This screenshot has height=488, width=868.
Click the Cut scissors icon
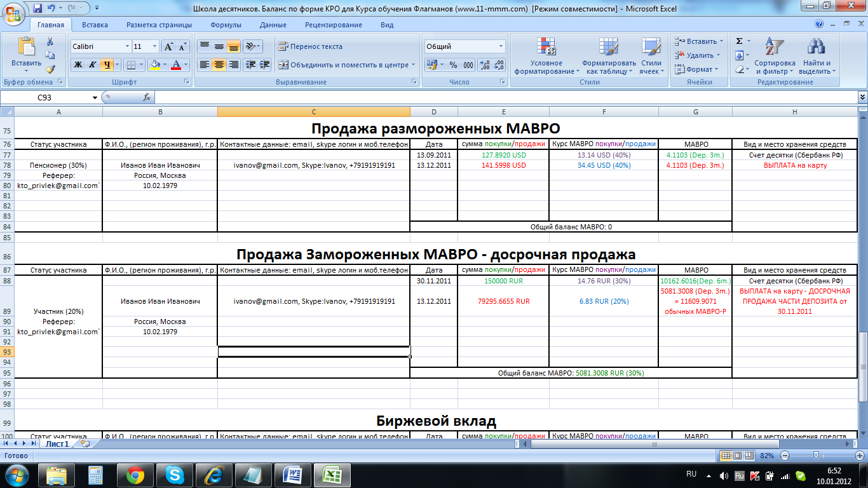(50, 41)
